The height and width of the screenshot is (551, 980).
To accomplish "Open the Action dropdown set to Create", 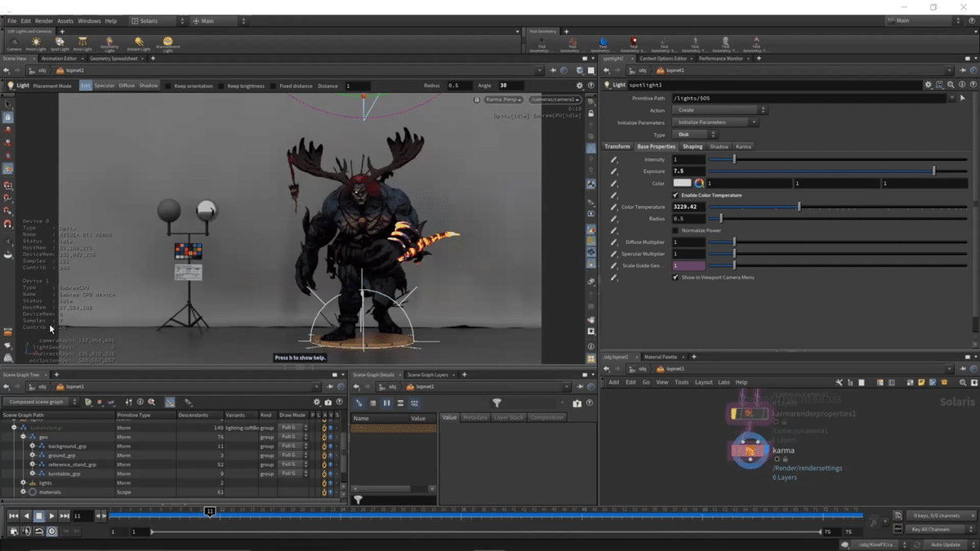I will 719,110.
